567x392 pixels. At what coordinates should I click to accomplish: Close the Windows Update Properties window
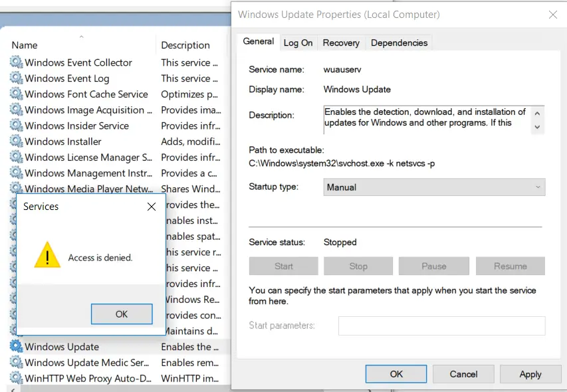[x=553, y=15]
